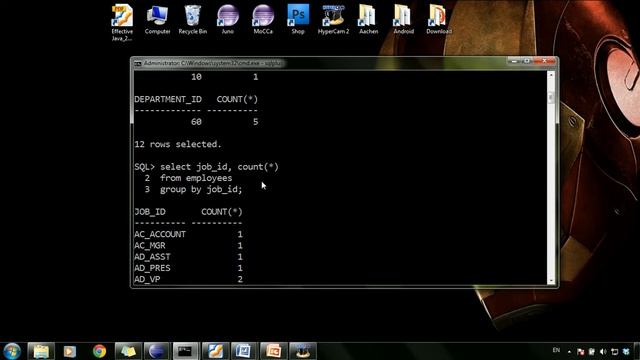
Task: Select the Juno Eclipse desktop shortcut
Action: tap(227, 20)
